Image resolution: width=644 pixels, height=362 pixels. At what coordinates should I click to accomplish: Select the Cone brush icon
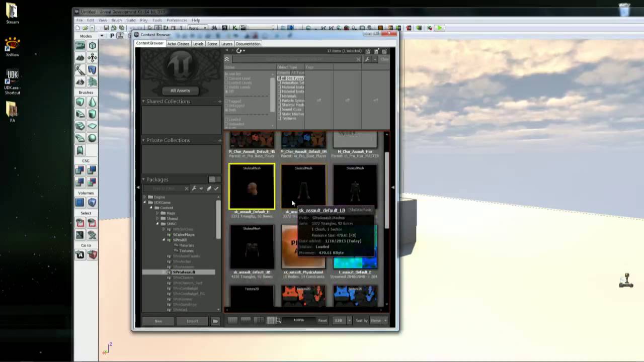93,102
